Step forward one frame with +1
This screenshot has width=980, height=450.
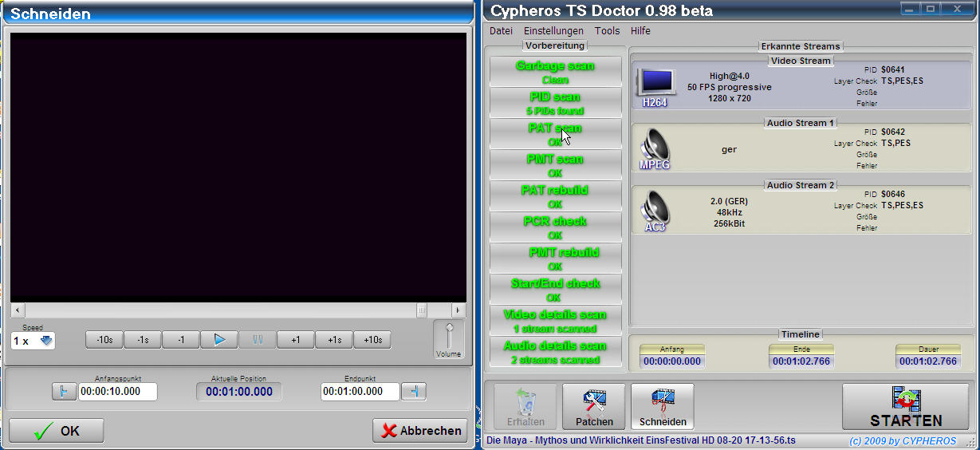(x=296, y=340)
